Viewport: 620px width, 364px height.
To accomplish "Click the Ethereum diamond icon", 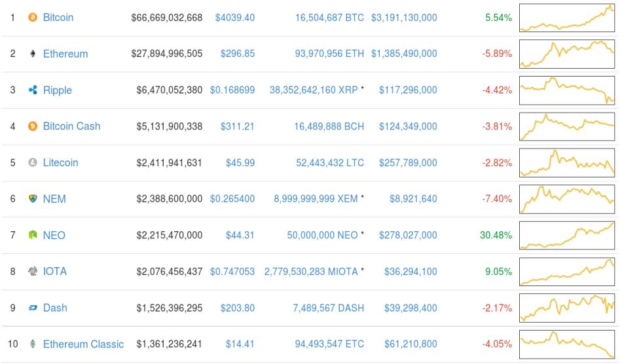I will (x=33, y=54).
